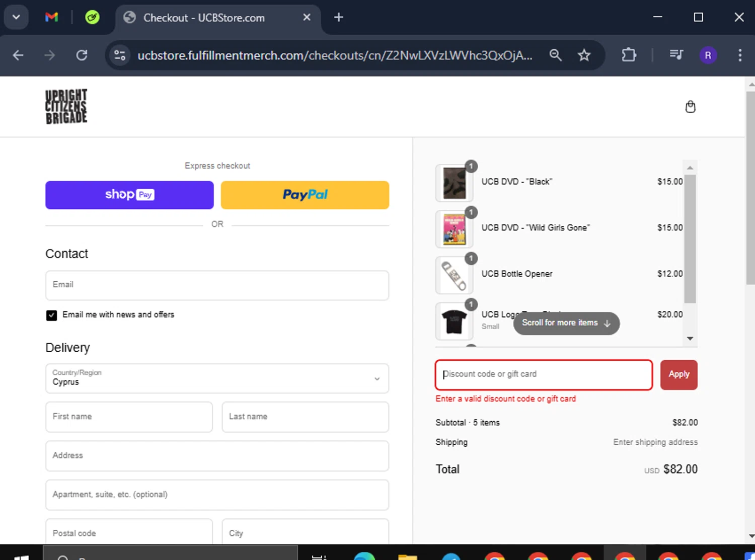Go back to previous page
755x560 pixels.
pyautogui.click(x=18, y=55)
